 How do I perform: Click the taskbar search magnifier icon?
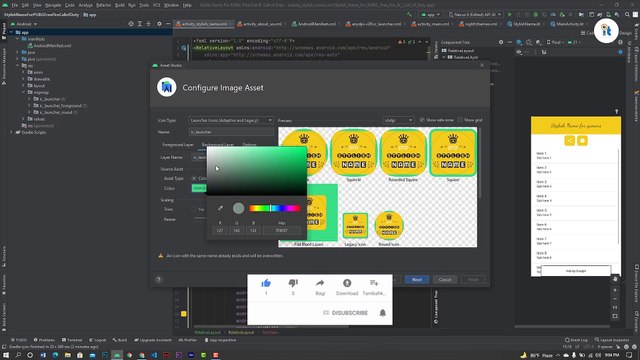18,355
